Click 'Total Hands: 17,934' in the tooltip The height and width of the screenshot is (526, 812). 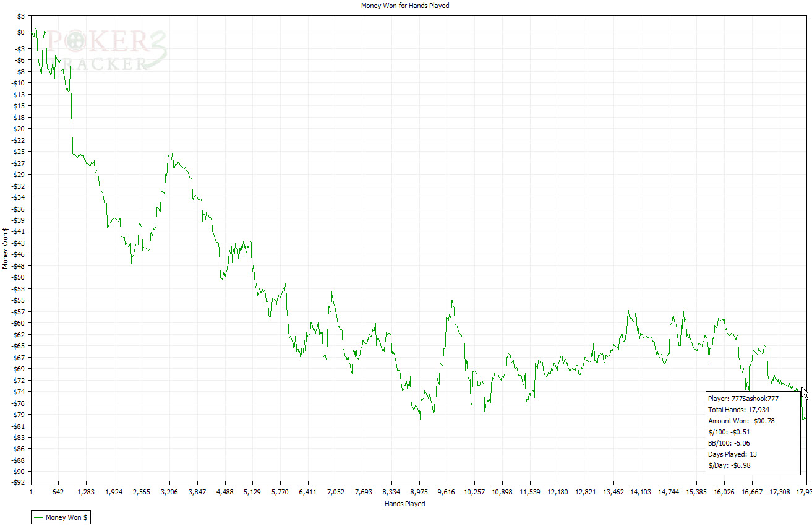click(x=738, y=410)
